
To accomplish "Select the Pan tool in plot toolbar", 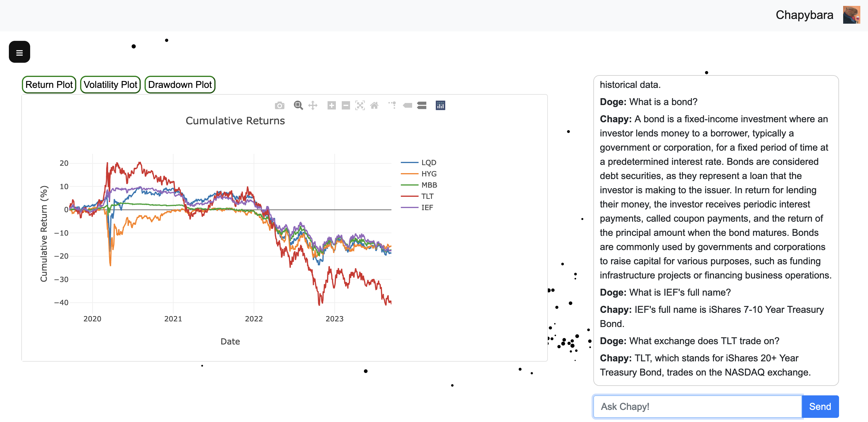I will tap(313, 106).
